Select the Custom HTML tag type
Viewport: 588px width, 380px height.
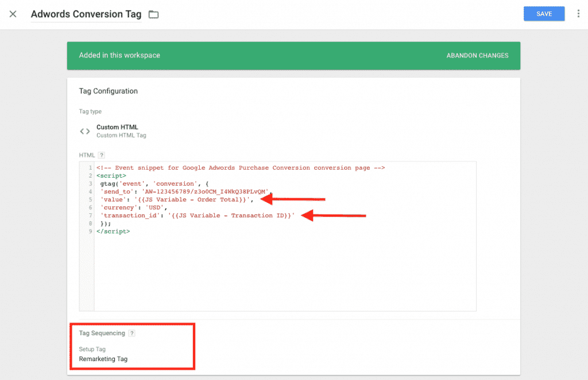click(x=117, y=127)
